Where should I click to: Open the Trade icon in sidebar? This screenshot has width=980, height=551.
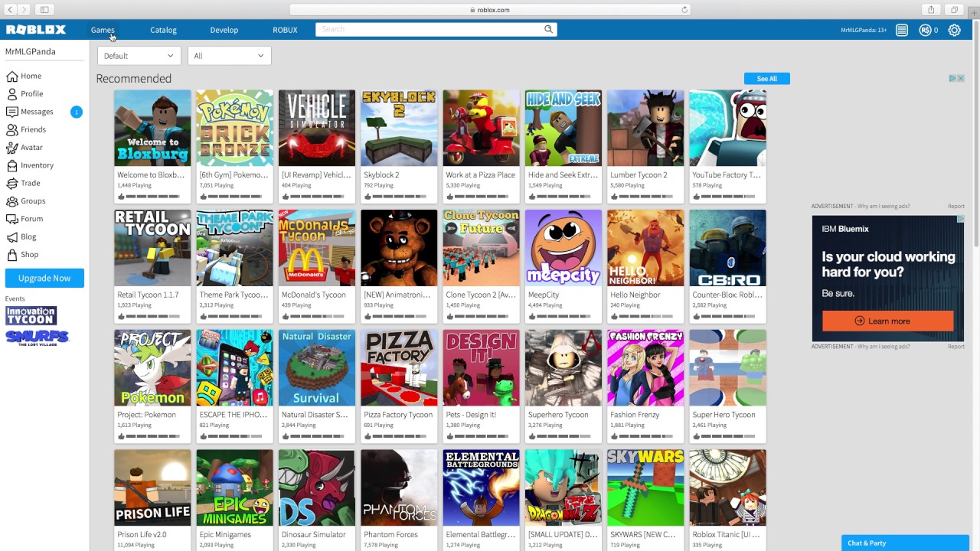tap(11, 183)
